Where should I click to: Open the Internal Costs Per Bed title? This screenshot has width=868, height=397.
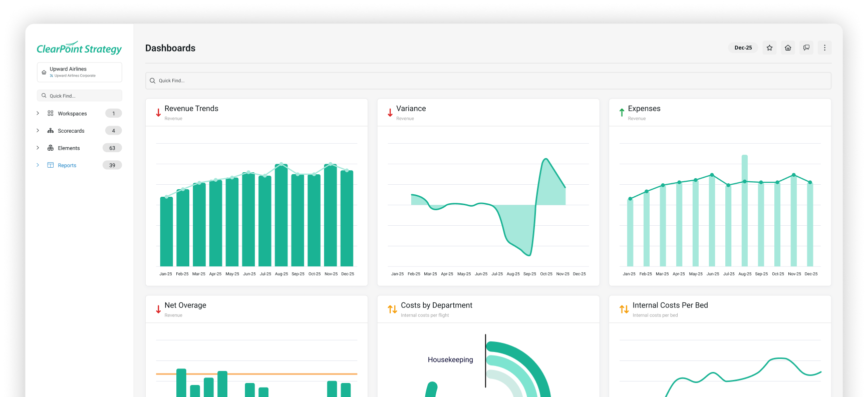click(x=670, y=305)
